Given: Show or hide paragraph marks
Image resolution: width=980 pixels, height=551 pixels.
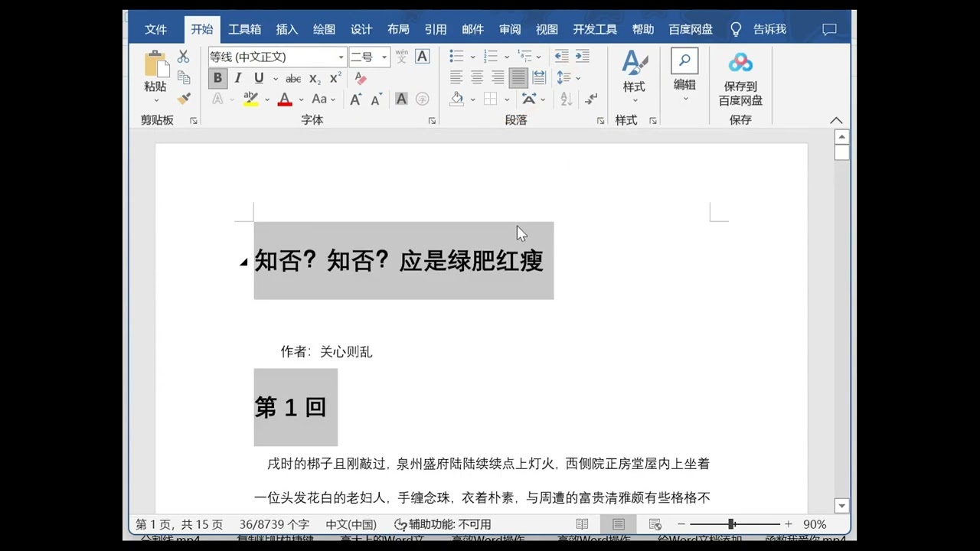Looking at the screenshot, I should tap(591, 99).
